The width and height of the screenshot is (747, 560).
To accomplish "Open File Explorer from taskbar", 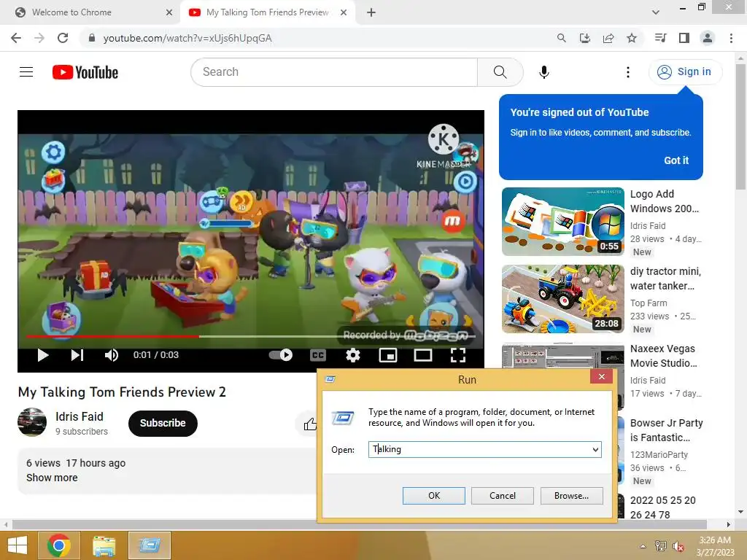I will point(104,545).
